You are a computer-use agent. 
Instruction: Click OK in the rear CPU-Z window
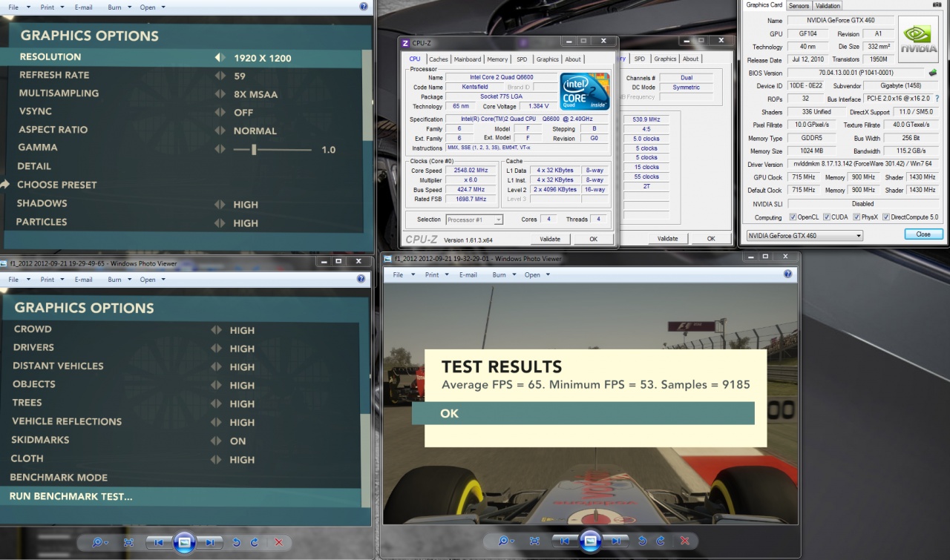click(x=711, y=238)
